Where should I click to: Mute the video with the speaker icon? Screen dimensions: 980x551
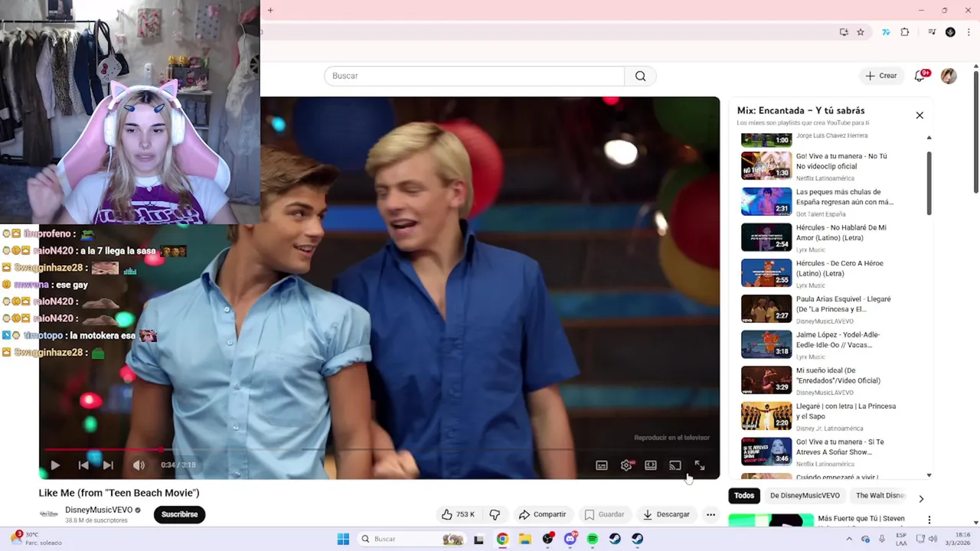tap(139, 465)
